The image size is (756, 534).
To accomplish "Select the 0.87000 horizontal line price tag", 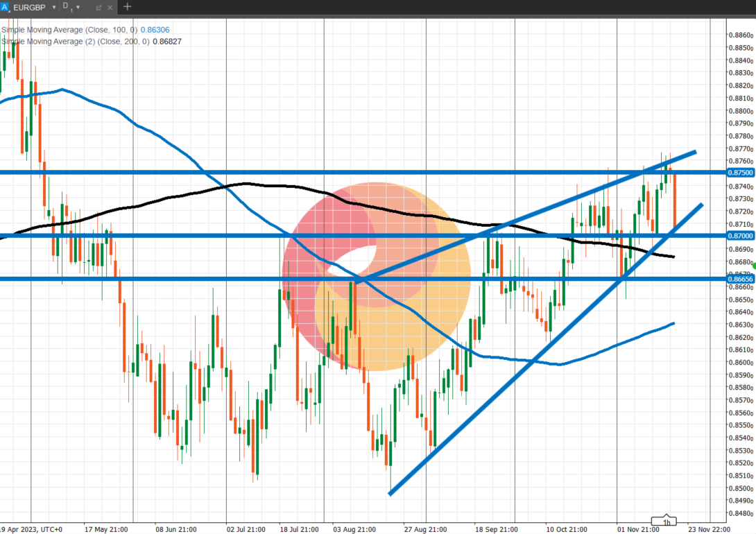I will click(740, 236).
